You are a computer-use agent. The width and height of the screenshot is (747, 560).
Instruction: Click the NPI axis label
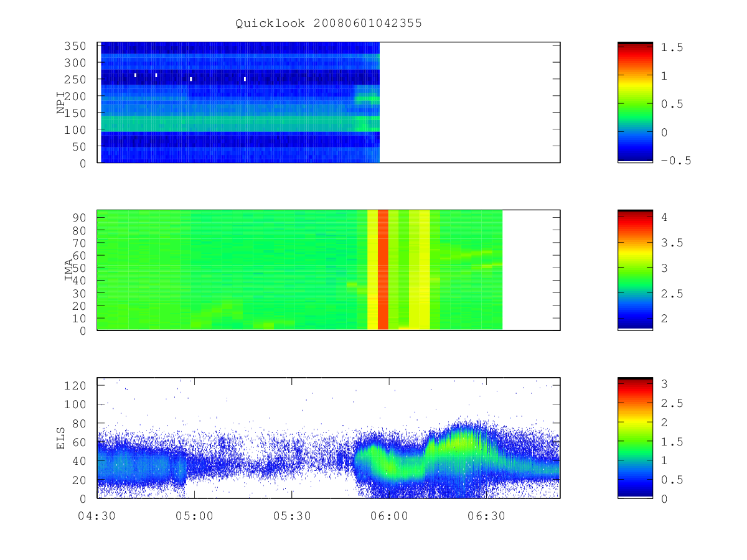click(61, 103)
